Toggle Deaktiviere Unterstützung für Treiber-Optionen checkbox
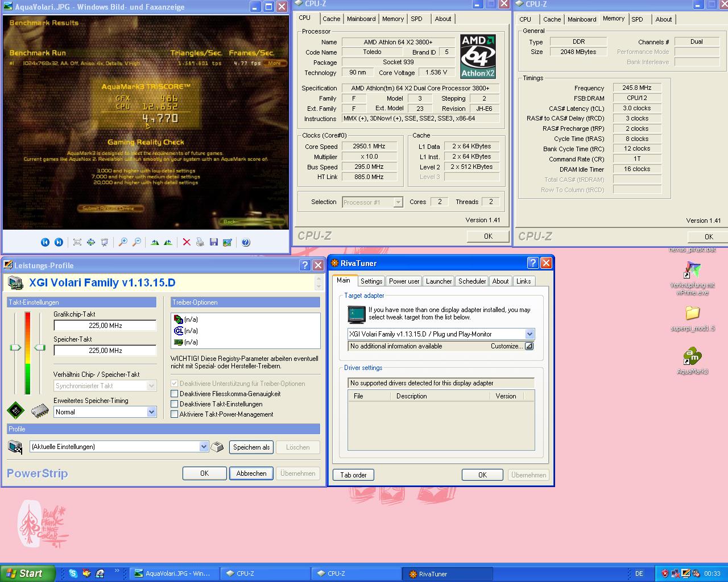 click(x=175, y=384)
